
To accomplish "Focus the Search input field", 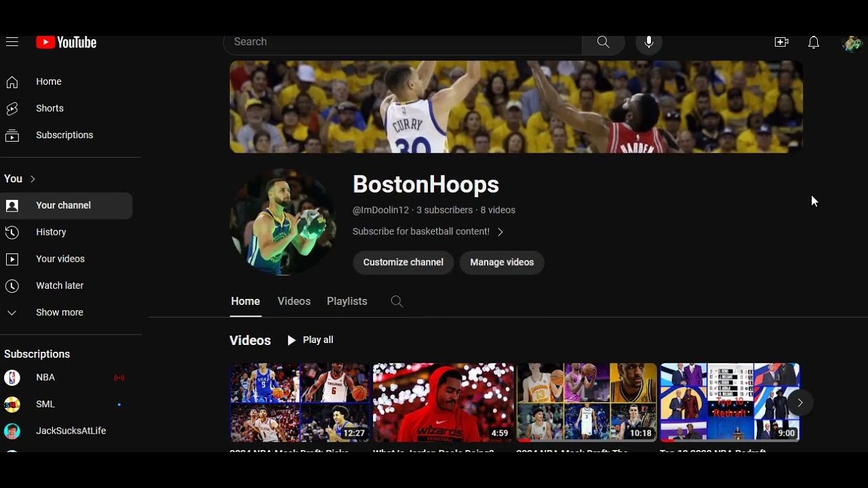I will (x=403, y=42).
